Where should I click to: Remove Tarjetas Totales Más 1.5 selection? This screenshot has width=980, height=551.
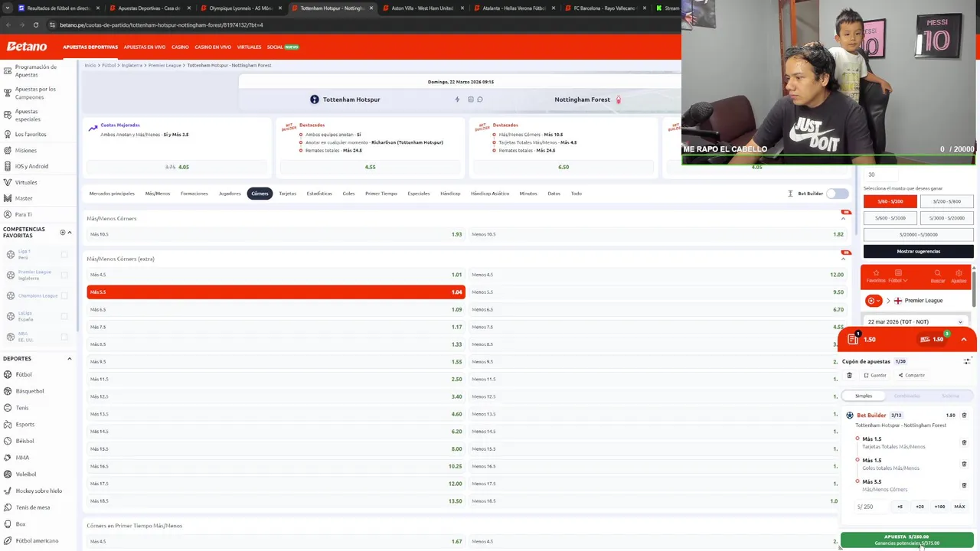coord(964,442)
